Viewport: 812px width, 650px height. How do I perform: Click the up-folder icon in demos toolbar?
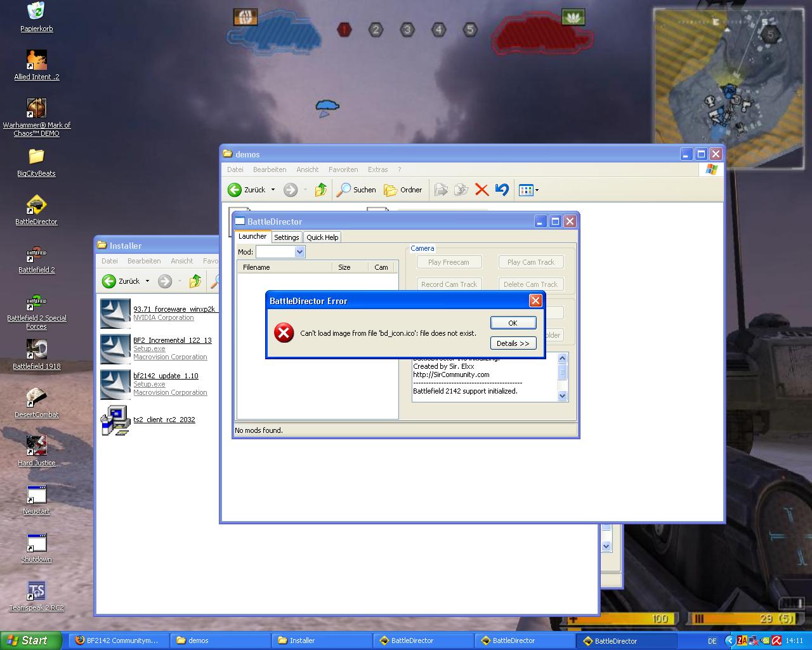[321, 189]
